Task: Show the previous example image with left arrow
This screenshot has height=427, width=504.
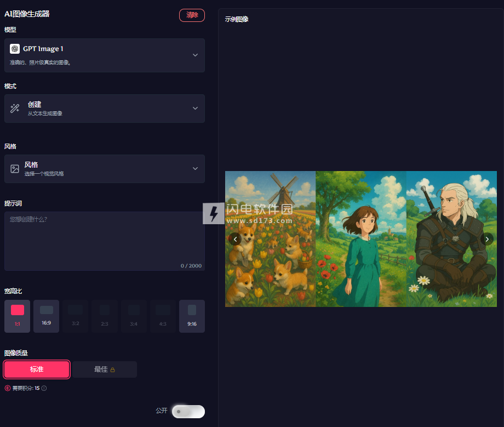Action: (x=235, y=239)
